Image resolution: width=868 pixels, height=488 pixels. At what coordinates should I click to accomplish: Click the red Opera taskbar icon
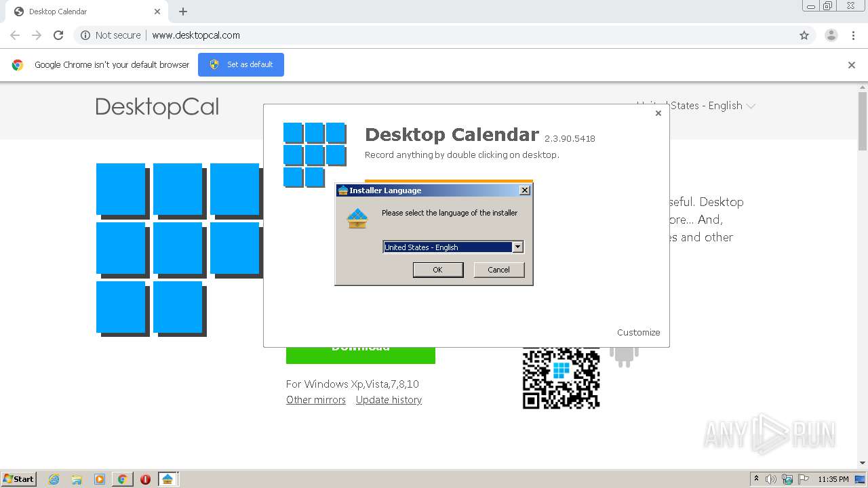[x=145, y=479]
